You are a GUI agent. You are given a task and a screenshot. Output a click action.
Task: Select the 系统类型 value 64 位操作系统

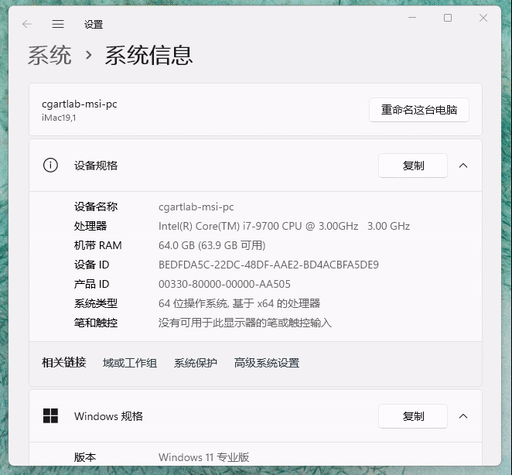pos(239,303)
